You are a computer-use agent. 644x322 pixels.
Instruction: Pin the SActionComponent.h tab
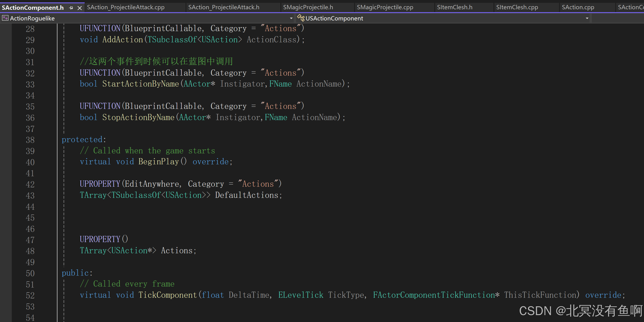point(71,8)
